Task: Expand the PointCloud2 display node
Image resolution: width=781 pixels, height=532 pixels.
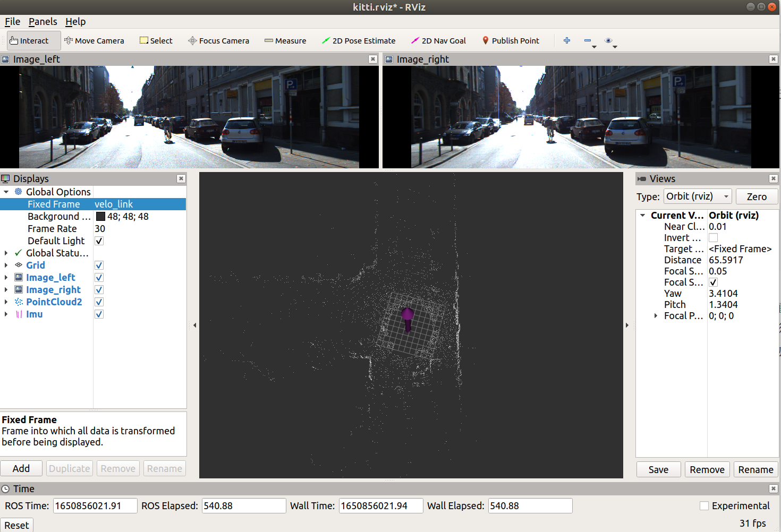Action: coord(6,302)
